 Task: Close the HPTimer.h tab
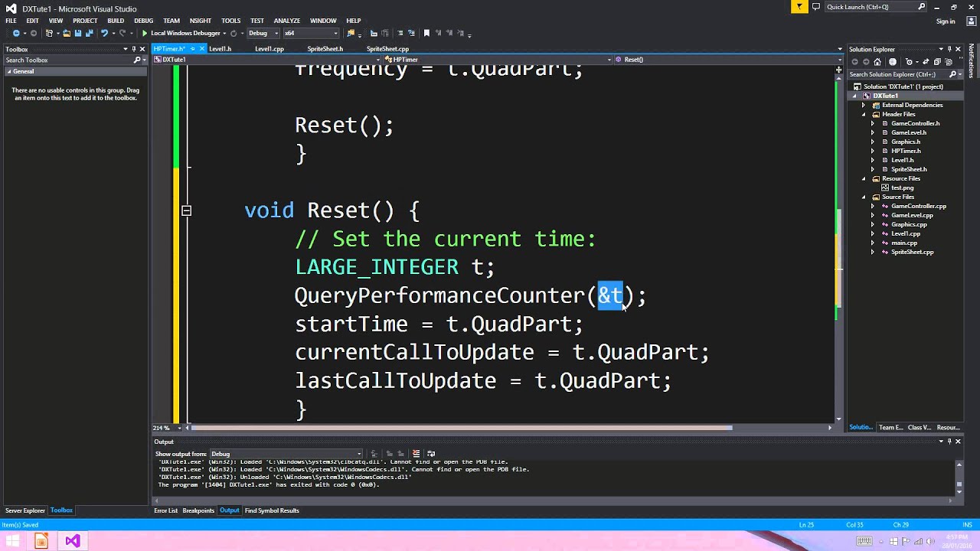tap(202, 48)
